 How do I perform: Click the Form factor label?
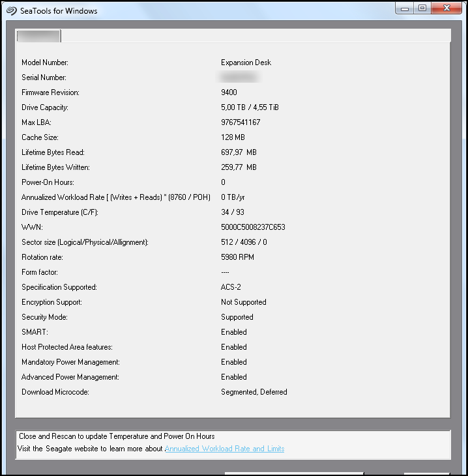[x=40, y=272]
